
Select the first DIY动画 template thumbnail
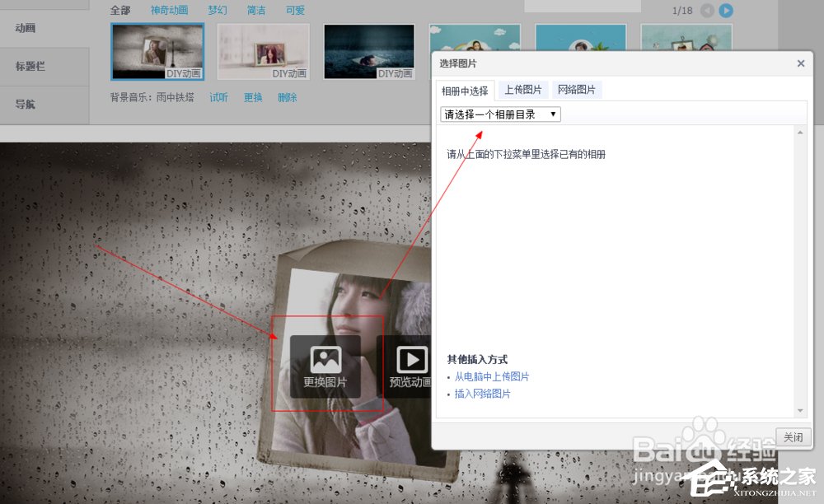pyautogui.click(x=157, y=51)
